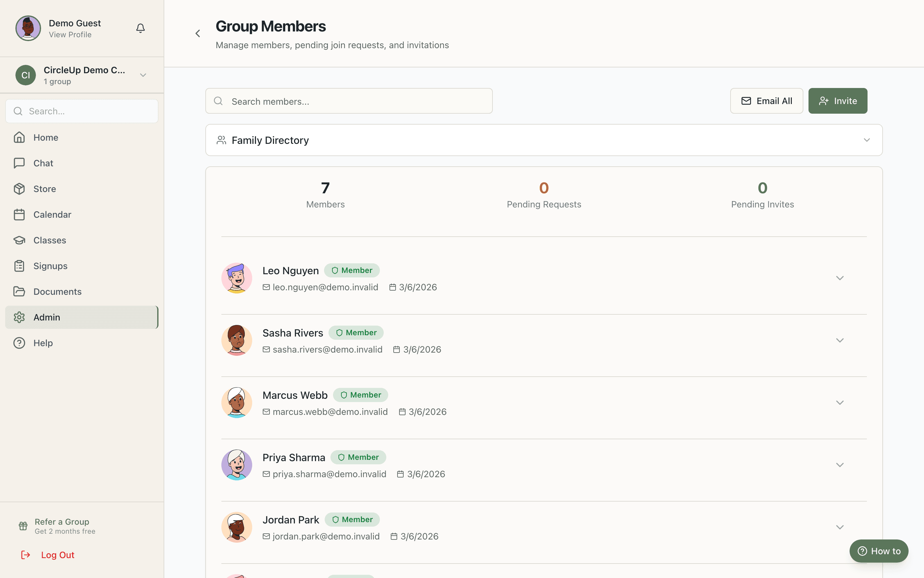Click Refer a Group link
The image size is (924, 578).
pyautogui.click(x=62, y=522)
